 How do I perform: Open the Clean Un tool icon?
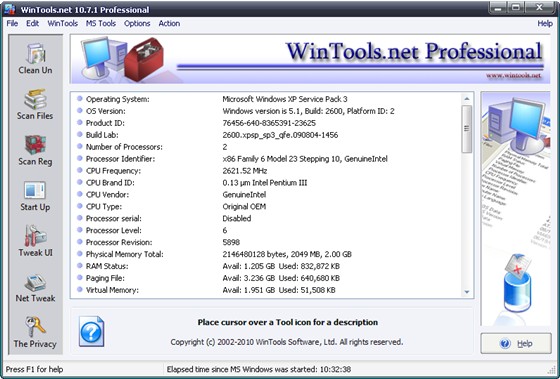click(35, 54)
